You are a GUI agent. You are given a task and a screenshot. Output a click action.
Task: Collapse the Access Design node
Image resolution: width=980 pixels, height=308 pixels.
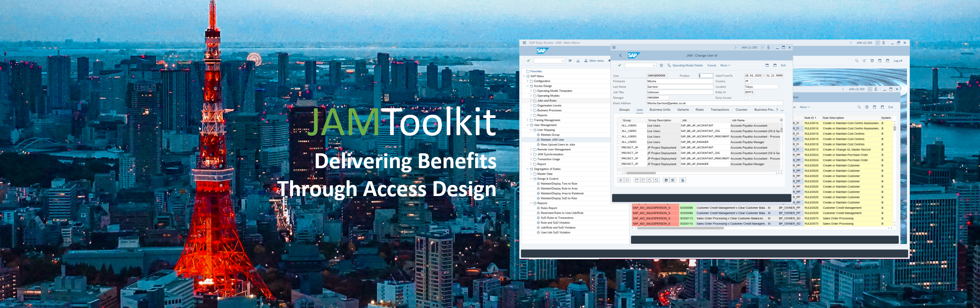[x=528, y=86]
